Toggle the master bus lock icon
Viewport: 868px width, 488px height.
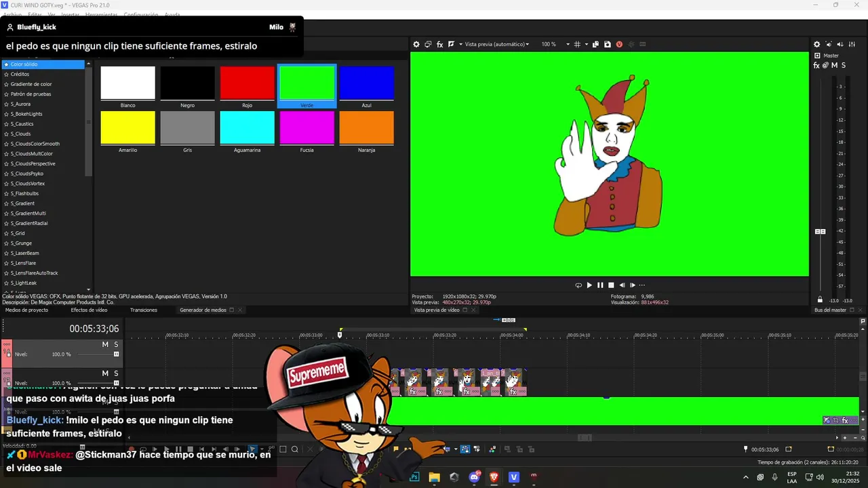[820, 300]
